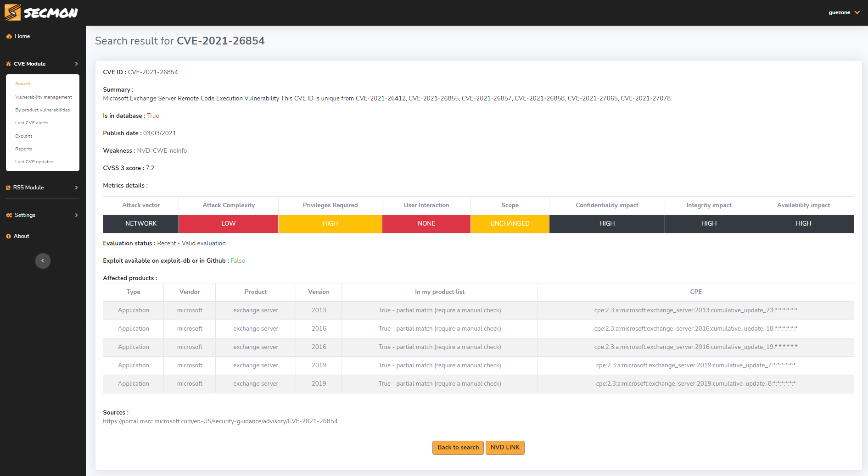Screen dimensions: 868x476
Task: Open Exploits submenu item
Action: click(x=24, y=136)
